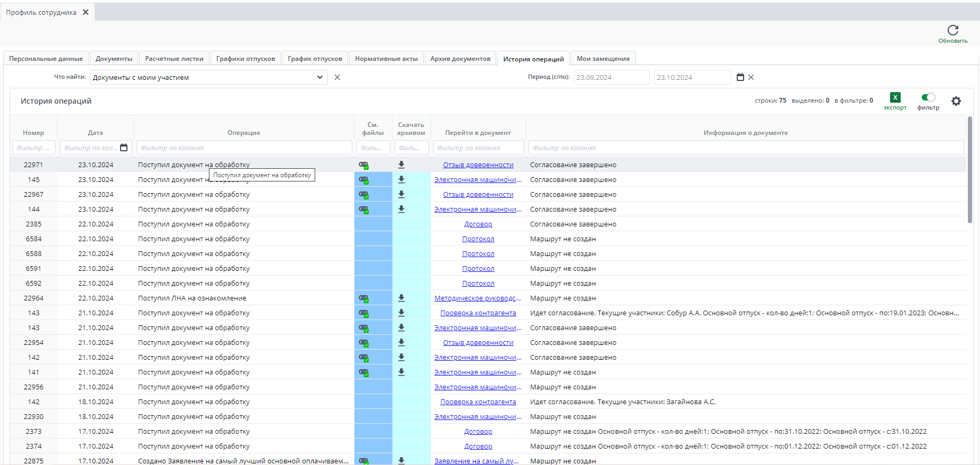The height and width of the screenshot is (465, 980).
Task: View attached files for document 141
Action: click(x=363, y=372)
